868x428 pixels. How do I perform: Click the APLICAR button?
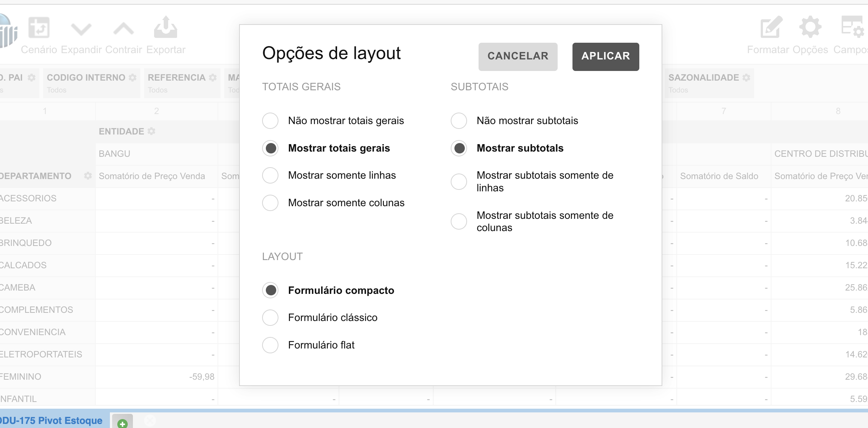tap(606, 56)
